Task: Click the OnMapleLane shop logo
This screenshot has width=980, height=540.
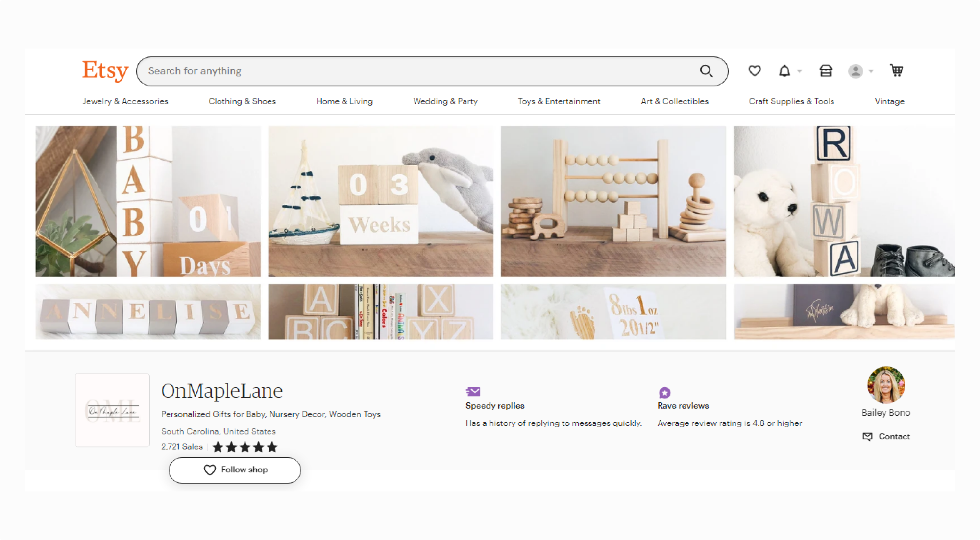Action: 112,410
